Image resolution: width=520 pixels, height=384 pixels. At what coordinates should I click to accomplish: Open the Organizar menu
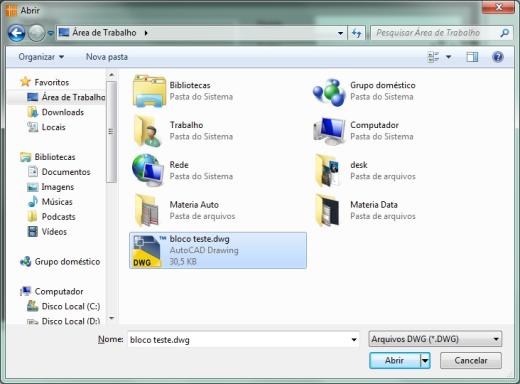[41, 57]
